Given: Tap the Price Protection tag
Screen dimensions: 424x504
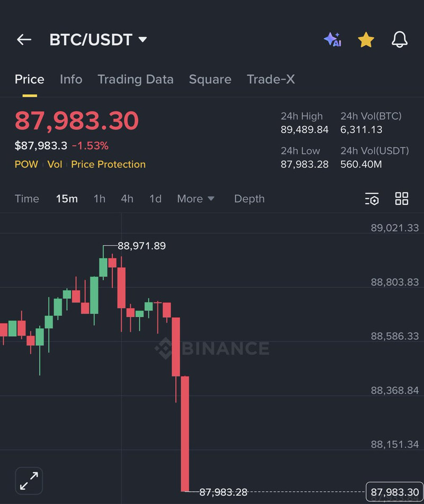Looking at the screenshot, I should (x=108, y=164).
